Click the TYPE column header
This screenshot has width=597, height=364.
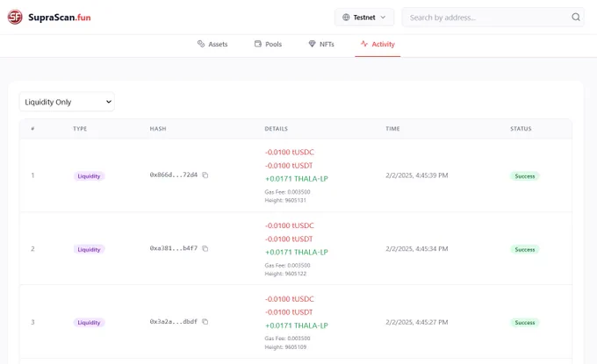coord(80,129)
